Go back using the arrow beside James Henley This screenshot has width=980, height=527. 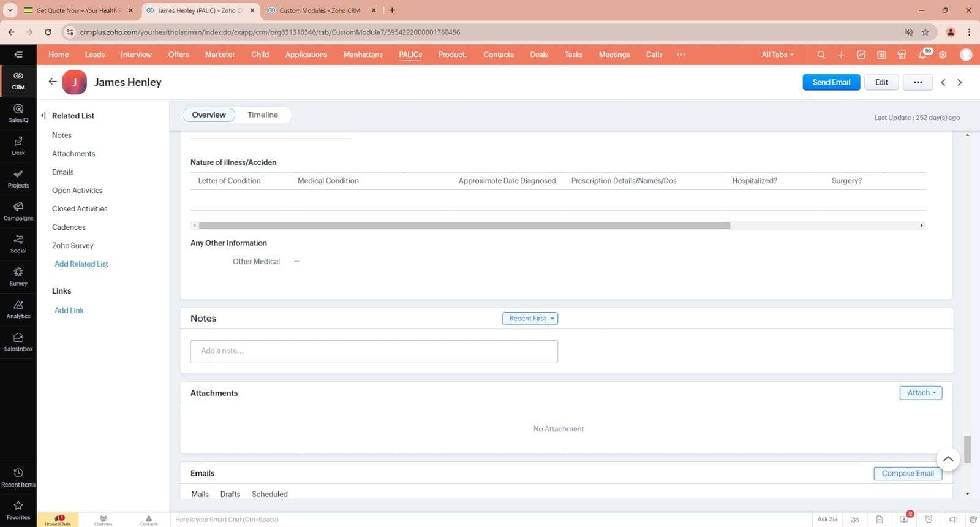click(x=53, y=82)
